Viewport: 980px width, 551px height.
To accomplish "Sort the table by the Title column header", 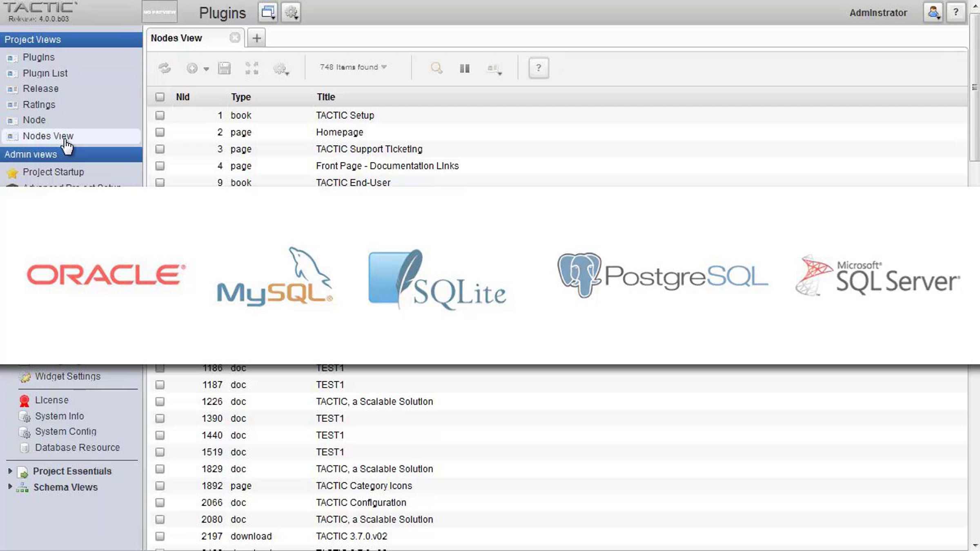I will click(x=325, y=97).
